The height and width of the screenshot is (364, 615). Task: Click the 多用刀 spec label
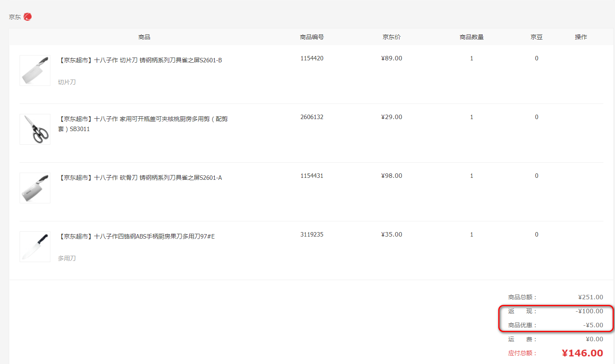tap(67, 259)
